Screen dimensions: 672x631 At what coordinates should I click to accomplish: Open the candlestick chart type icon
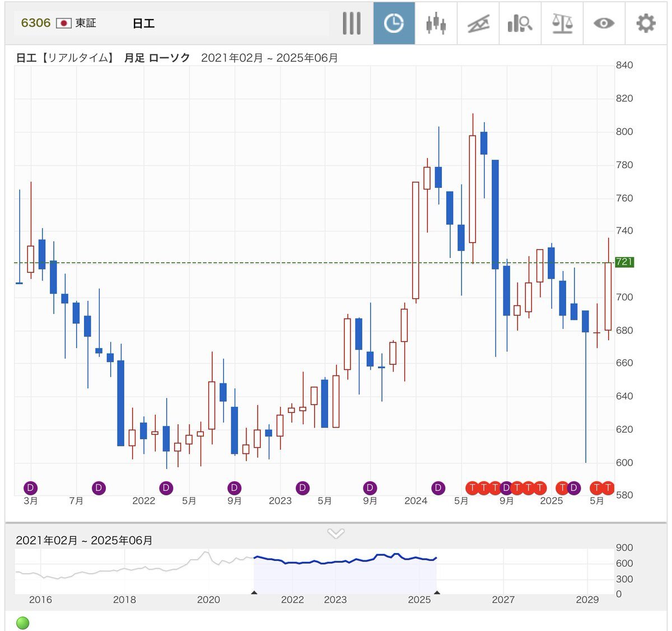[x=436, y=24]
